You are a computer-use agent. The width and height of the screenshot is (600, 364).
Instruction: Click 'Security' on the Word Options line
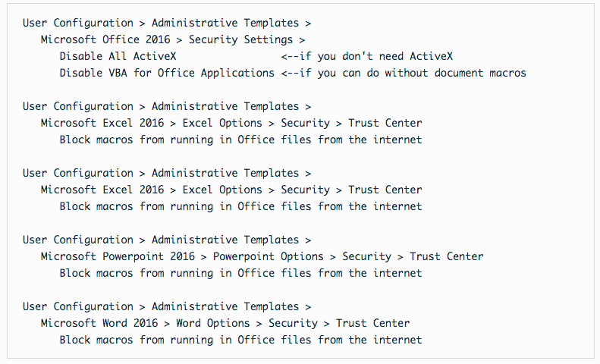293,323
